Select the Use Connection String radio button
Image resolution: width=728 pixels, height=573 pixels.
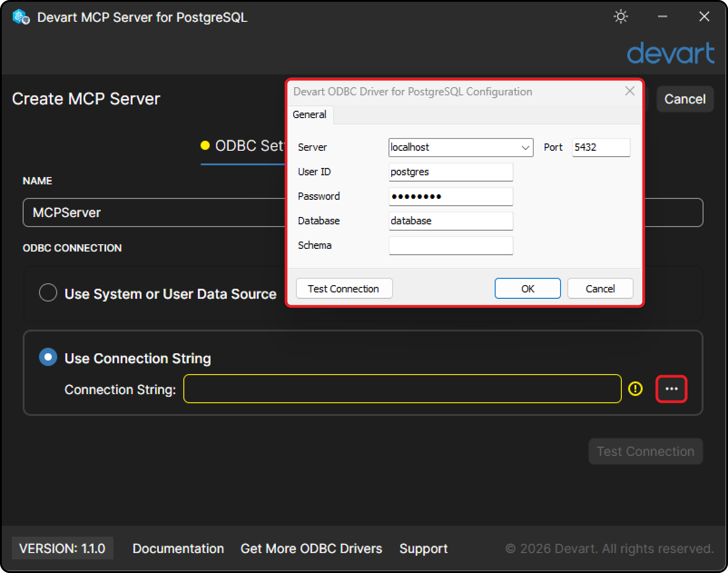coord(48,357)
